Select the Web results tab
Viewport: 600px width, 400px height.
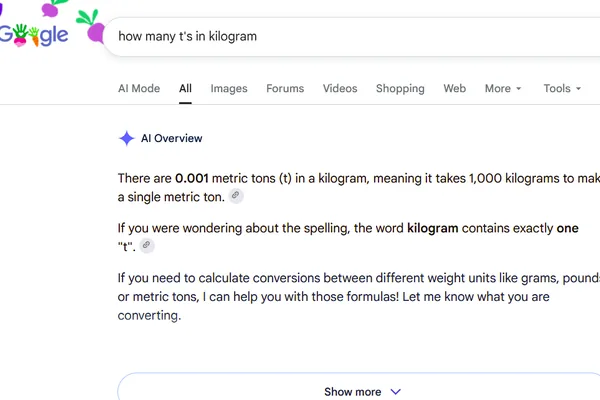(455, 88)
